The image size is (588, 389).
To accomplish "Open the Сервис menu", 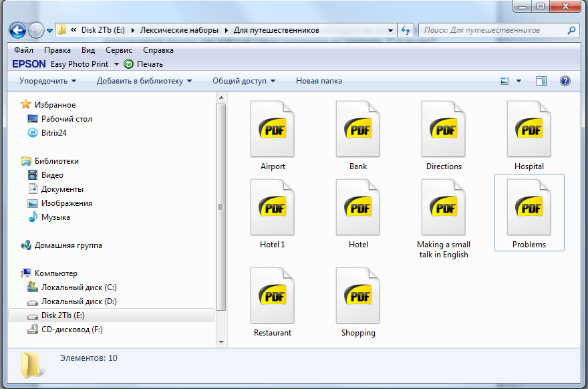I will click(x=119, y=50).
